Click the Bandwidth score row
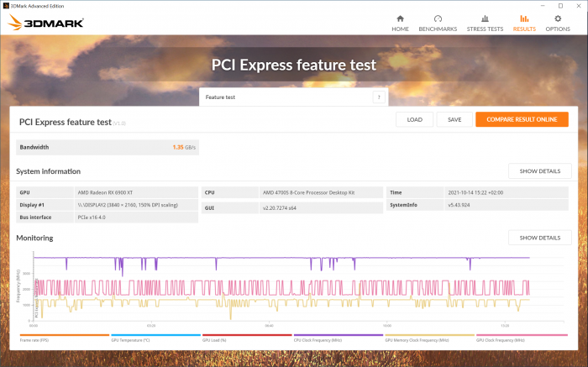 108,147
